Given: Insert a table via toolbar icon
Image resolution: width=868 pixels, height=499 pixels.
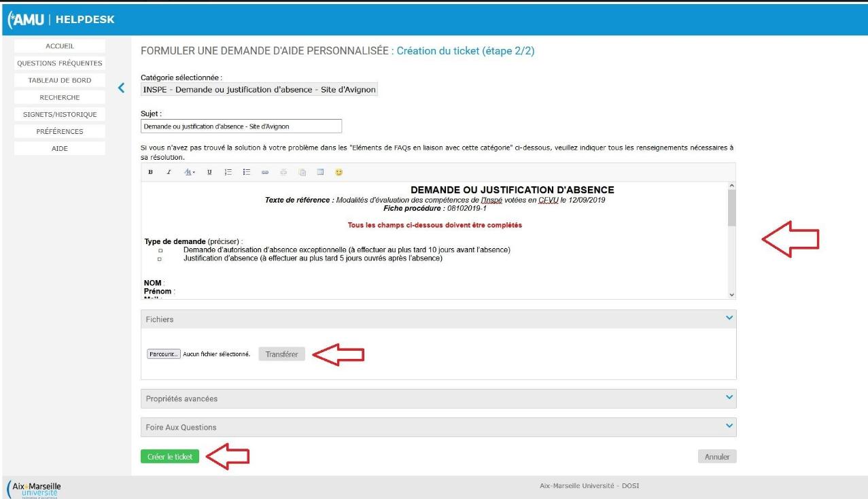Looking at the screenshot, I should coord(320,173).
